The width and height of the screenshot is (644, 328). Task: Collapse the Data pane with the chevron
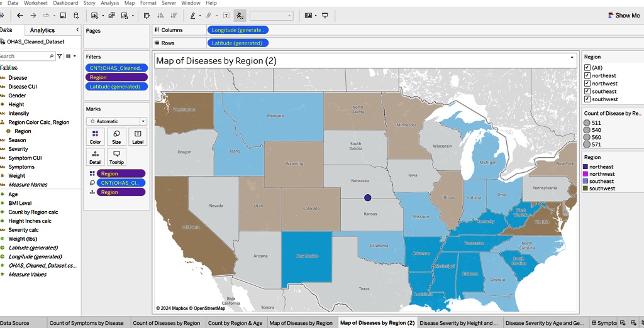click(x=77, y=30)
